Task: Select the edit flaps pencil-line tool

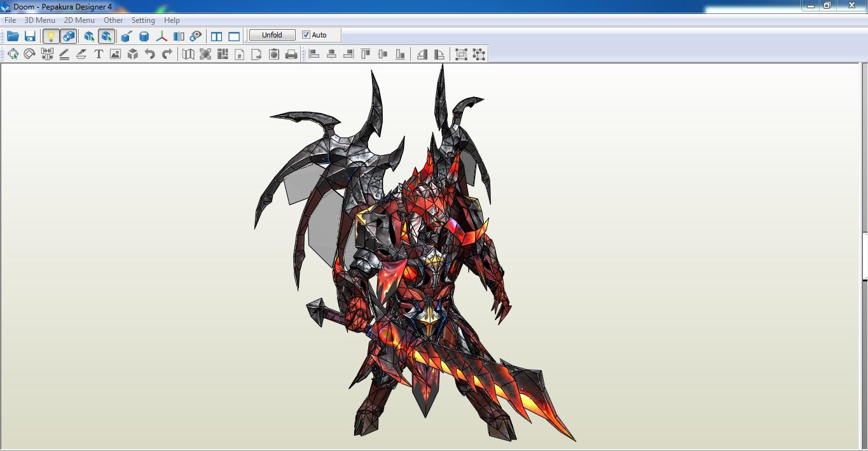Action: pyautogui.click(x=64, y=55)
